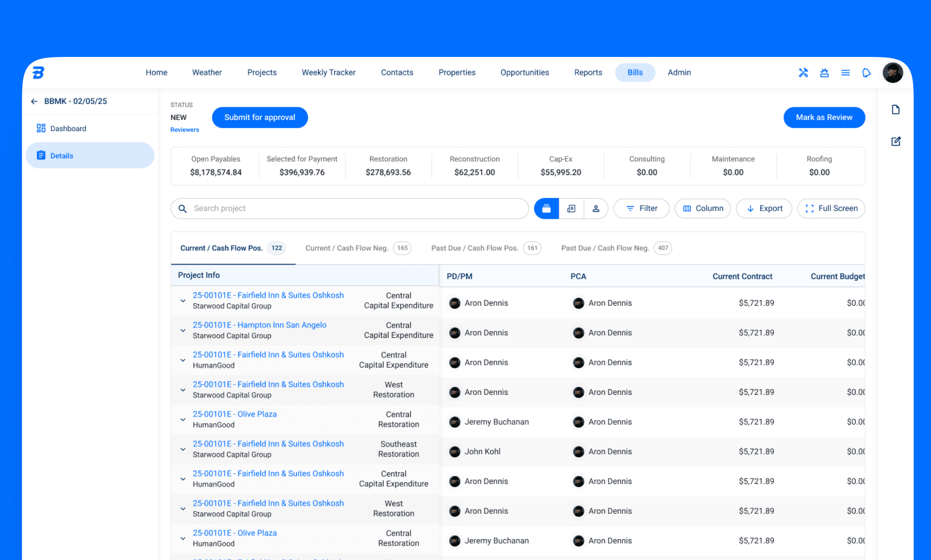Viewport: 931px width, 560px height.
Task: Expand the last Olive Plaza row
Action: click(183, 539)
